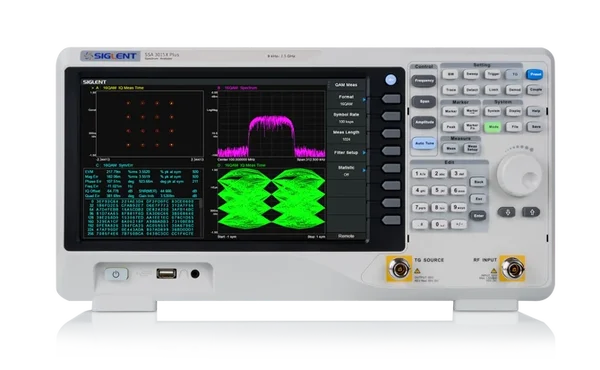This screenshot has height=370, width=600.
Task: Click the QAM Meas menu header
Action: pyautogui.click(x=346, y=85)
